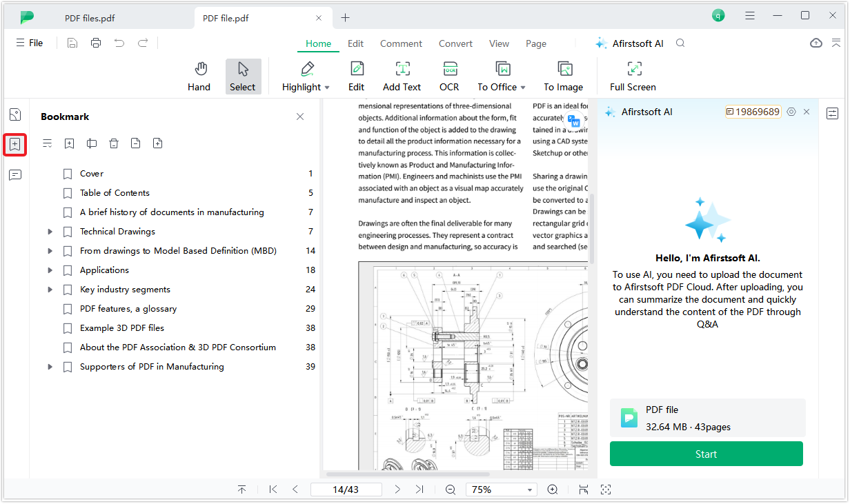This screenshot has height=504, width=850.
Task: Click the search magnifier icon
Action: coord(680,43)
